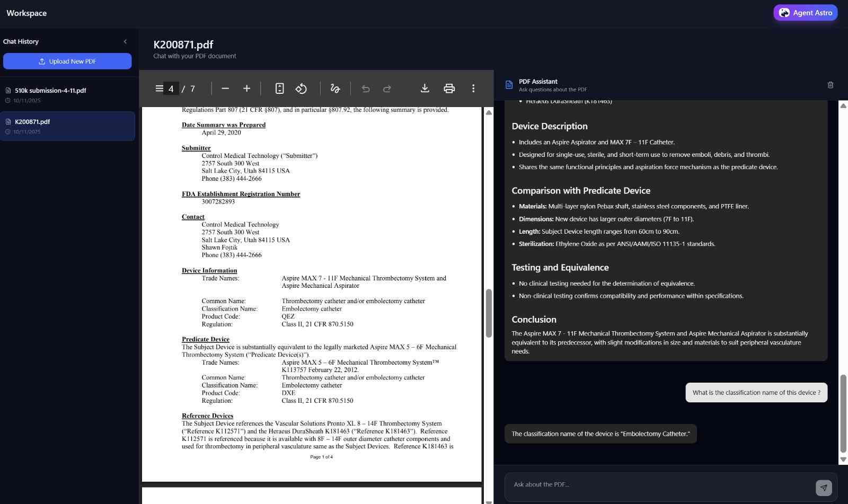Rotate the PDF counterclockwise
The image size is (848, 504).
(301, 89)
